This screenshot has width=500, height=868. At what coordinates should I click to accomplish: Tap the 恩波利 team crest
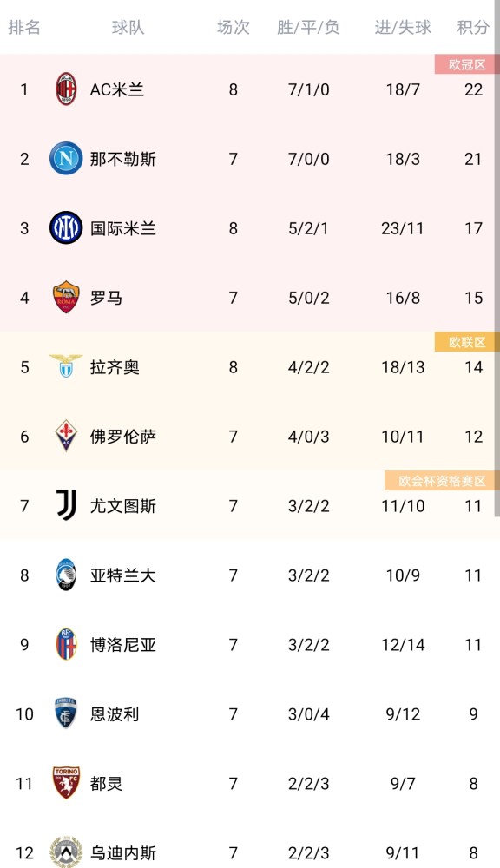point(66,713)
